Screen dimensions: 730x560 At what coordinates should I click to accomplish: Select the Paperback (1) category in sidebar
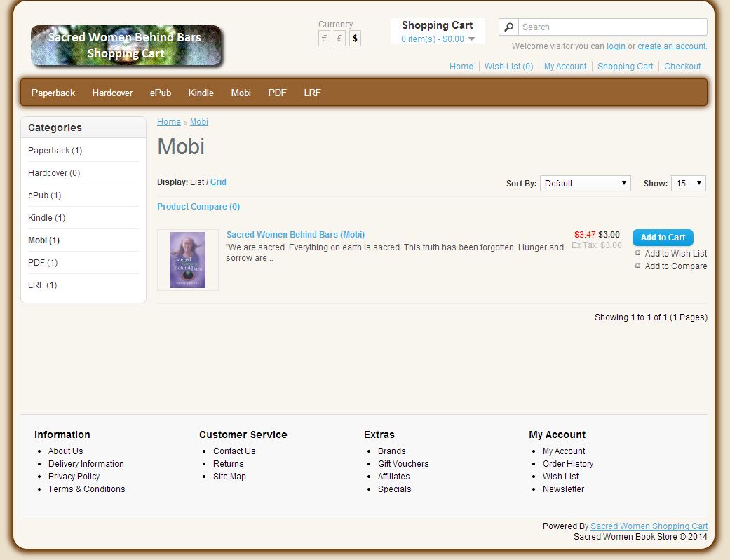54,150
